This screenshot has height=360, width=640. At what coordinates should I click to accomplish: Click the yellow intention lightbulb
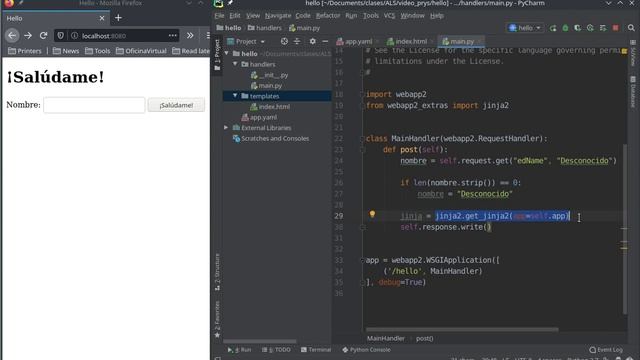pos(372,214)
